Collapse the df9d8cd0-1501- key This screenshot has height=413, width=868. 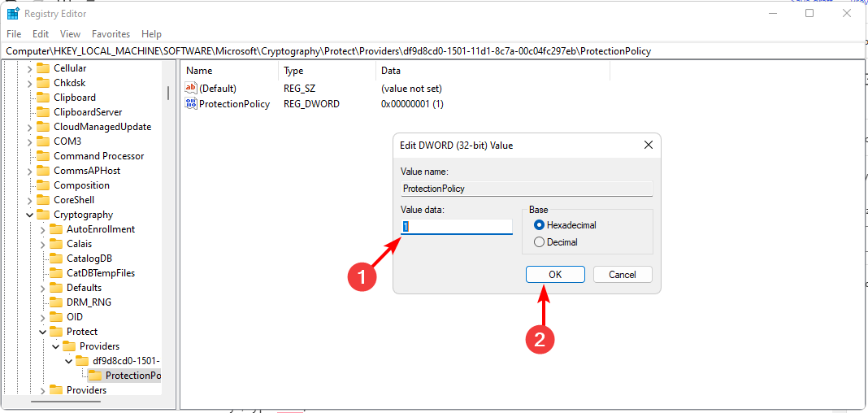[68, 361]
